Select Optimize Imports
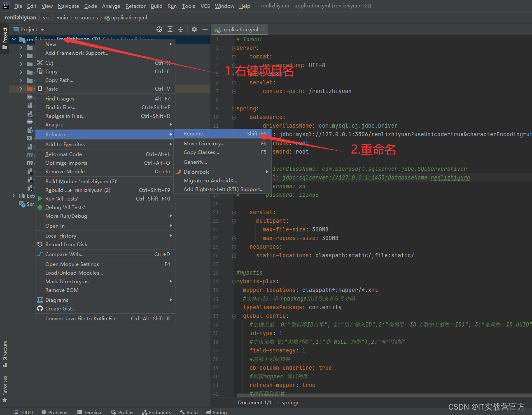Image resolution: width=532 pixels, height=415 pixels. [105, 163]
